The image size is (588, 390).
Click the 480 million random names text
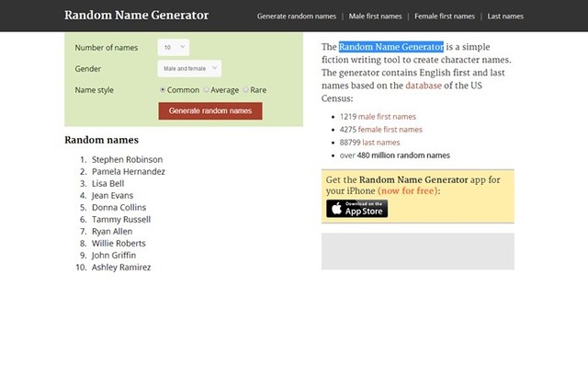coord(403,155)
